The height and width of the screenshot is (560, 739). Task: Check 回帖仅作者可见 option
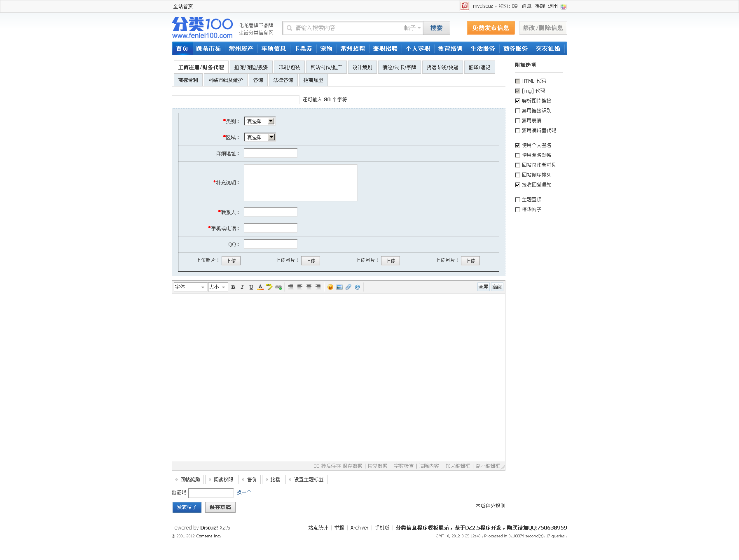click(517, 165)
